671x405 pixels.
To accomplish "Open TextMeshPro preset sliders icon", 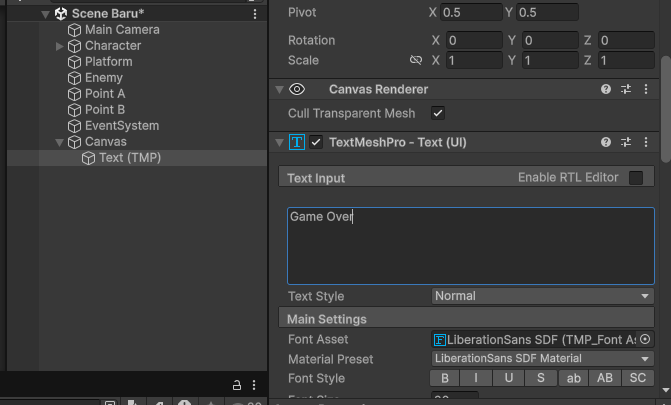I will coord(626,142).
